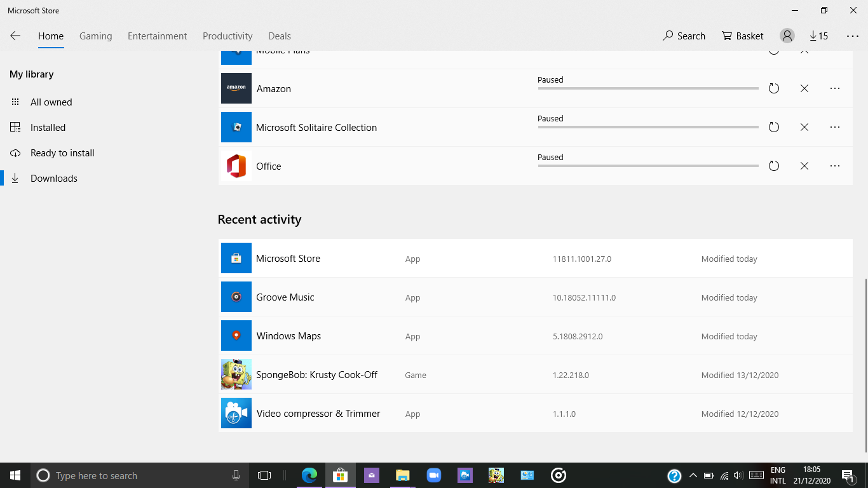The image size is (868, 488).
Task: Show All owned apps
Action: [51, 102]
